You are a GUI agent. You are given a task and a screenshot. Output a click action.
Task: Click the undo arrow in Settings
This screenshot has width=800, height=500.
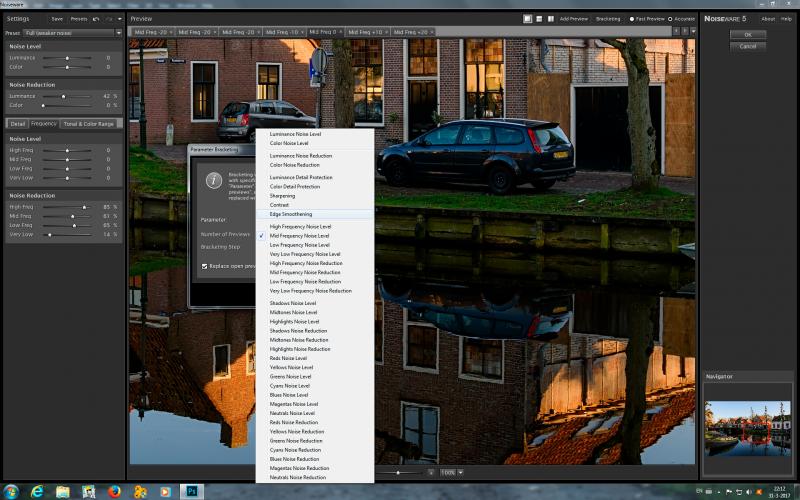pos(96,19)
